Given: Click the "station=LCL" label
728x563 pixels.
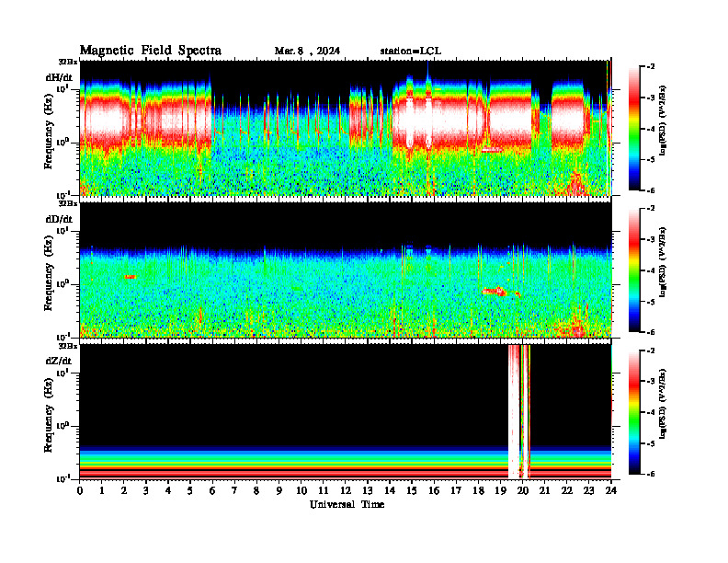Looking at the screenshot, I should [411, 52].
